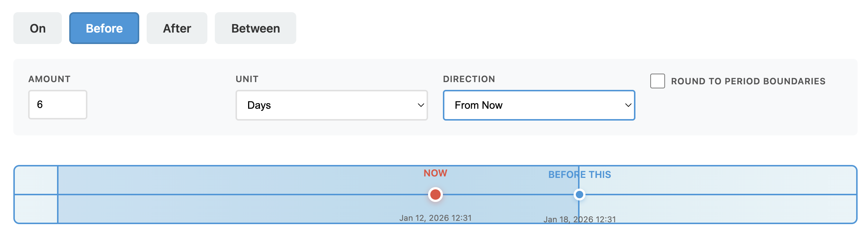Click the red NOW text label

435,173
